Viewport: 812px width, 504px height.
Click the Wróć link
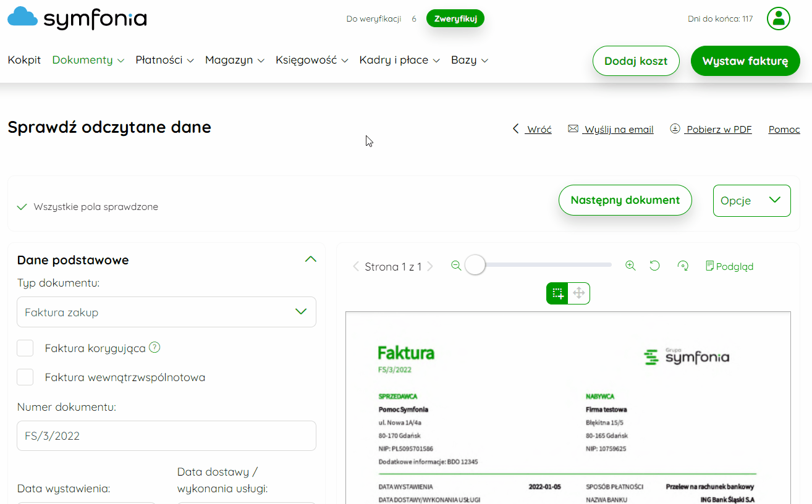tap(532, 129)
